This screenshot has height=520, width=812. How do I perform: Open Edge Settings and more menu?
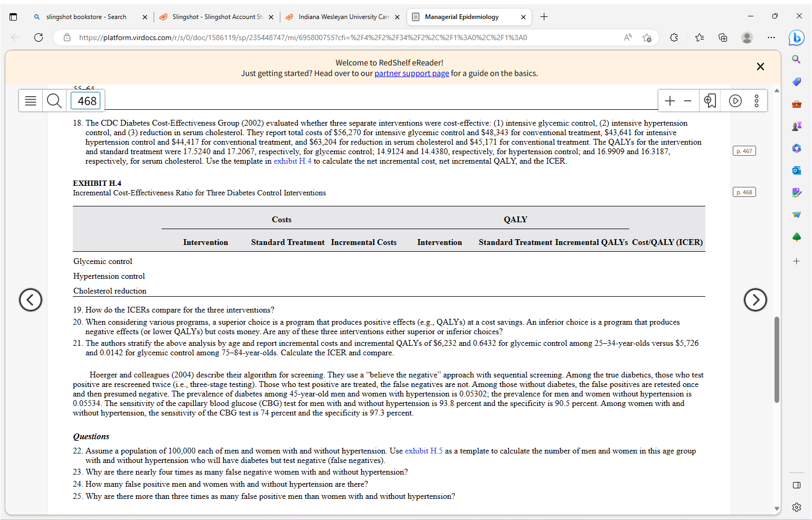tap(771, 37)
